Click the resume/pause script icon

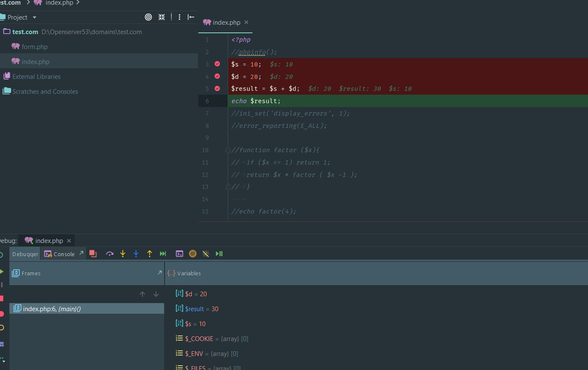point(219,254)
